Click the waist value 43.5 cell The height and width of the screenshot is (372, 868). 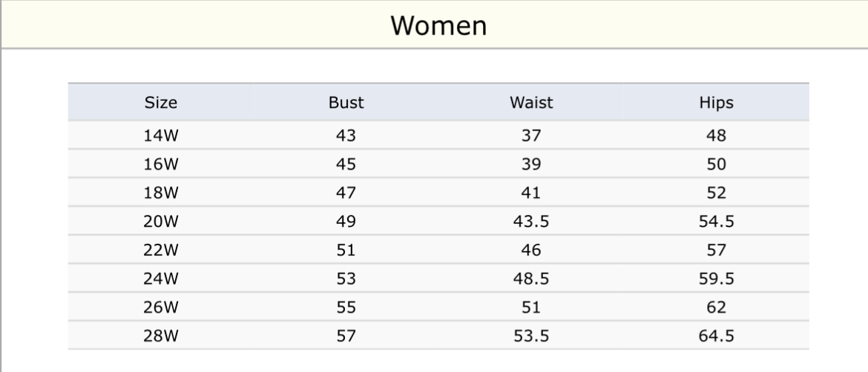(x=531, y=222)
